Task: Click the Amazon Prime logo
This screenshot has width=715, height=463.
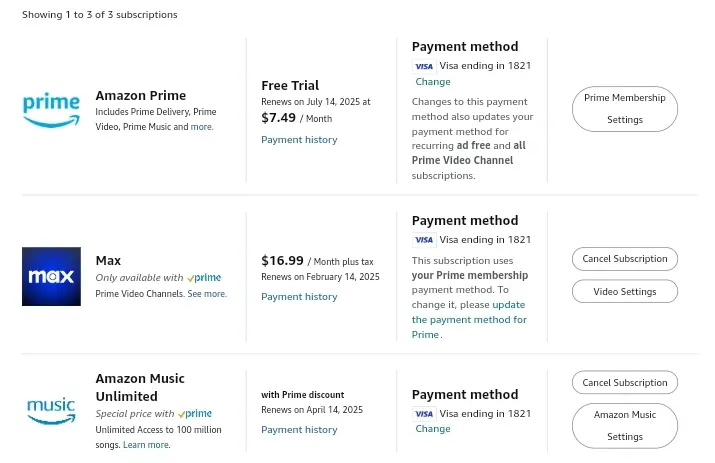Action: [x=51, y=110]
